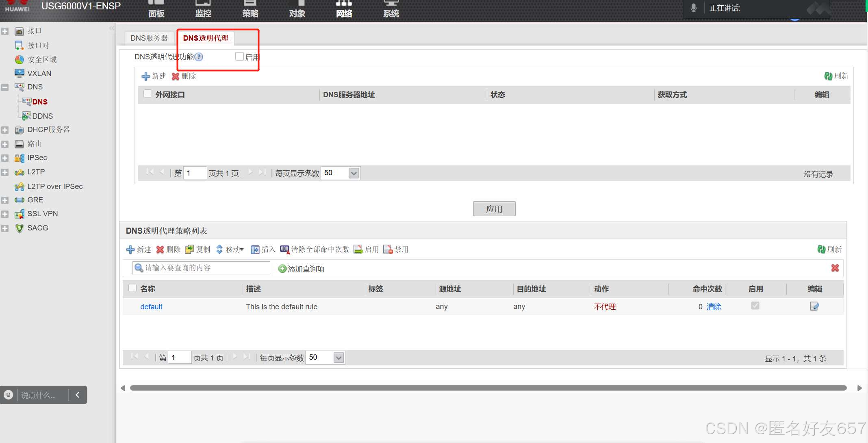Expand the IPSec tree node
Image resolution: width=868 pixels, height=443 pixels.
pos(5,158)
